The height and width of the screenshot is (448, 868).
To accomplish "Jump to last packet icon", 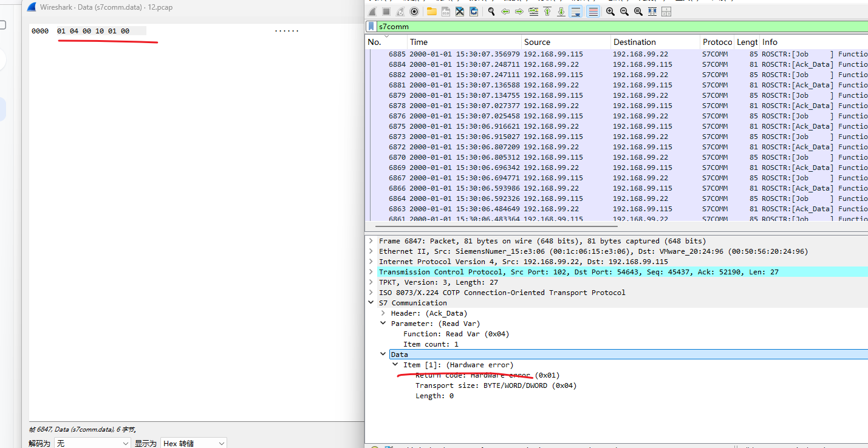I will pyautogui.click(x=561, y=12).
